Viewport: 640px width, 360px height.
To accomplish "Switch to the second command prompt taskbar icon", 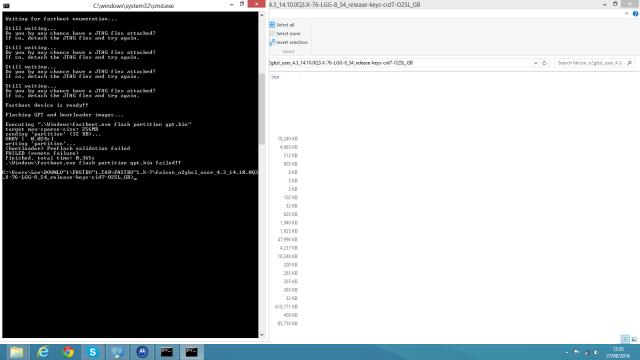I will pos(191,352).
